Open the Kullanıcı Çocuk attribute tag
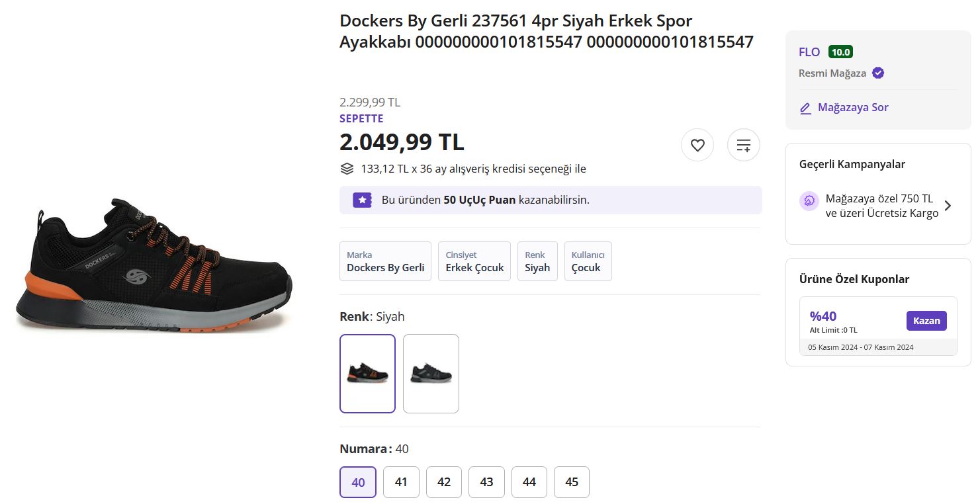 point(588,261)
